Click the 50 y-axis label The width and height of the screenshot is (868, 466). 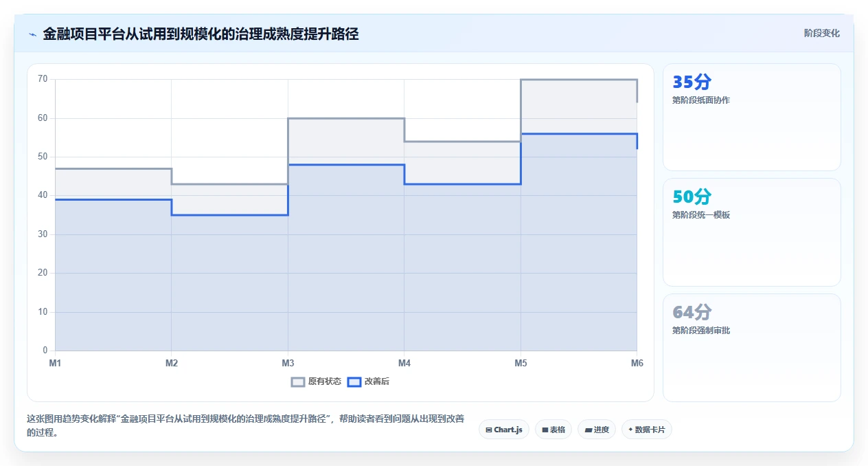pos(43,157)
